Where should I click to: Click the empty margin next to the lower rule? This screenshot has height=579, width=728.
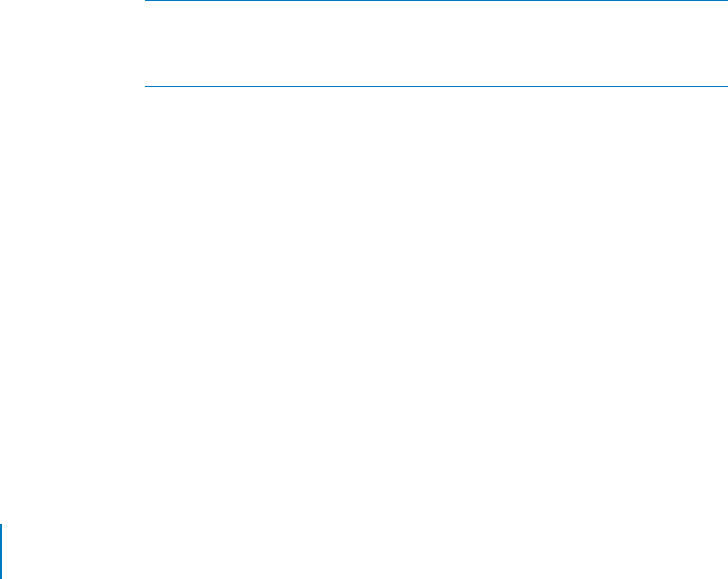(72, 86)
